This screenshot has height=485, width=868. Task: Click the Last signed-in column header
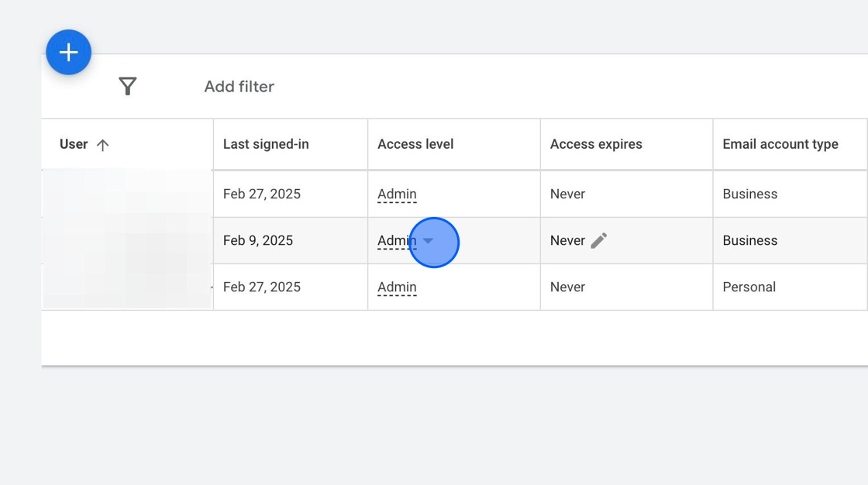click(266, 143)
